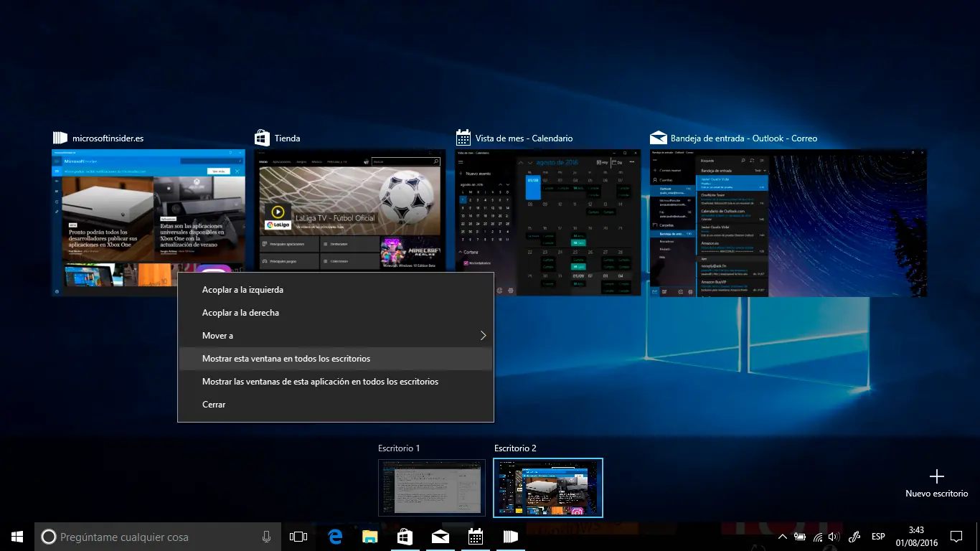Viewport: 980px width, 551px height.
Task: Enable showing this app's windows on all desktops
Action: click(320, 381)
